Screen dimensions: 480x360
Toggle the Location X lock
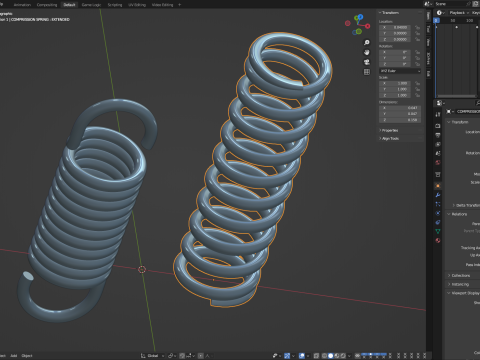tap(417, 27)
